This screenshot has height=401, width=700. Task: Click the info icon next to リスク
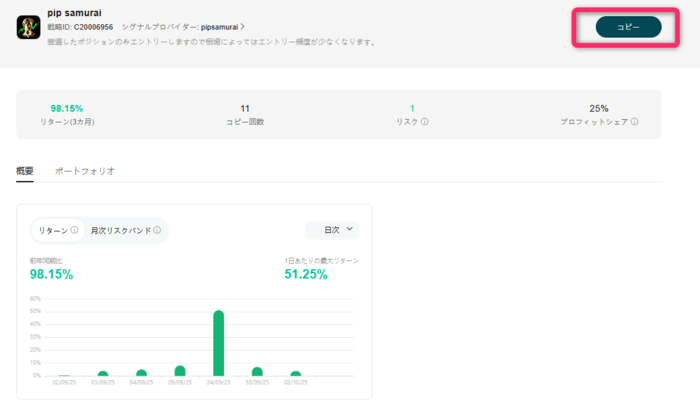pyautogui.click(x=425, y=122)
